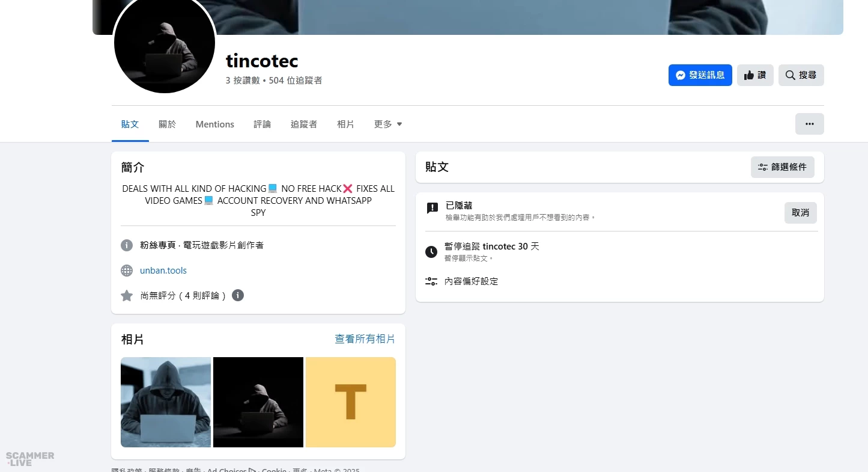The height and width of the screenshot is (472, 868).
Task: Click the star rating icon
Action: point(127,296)
